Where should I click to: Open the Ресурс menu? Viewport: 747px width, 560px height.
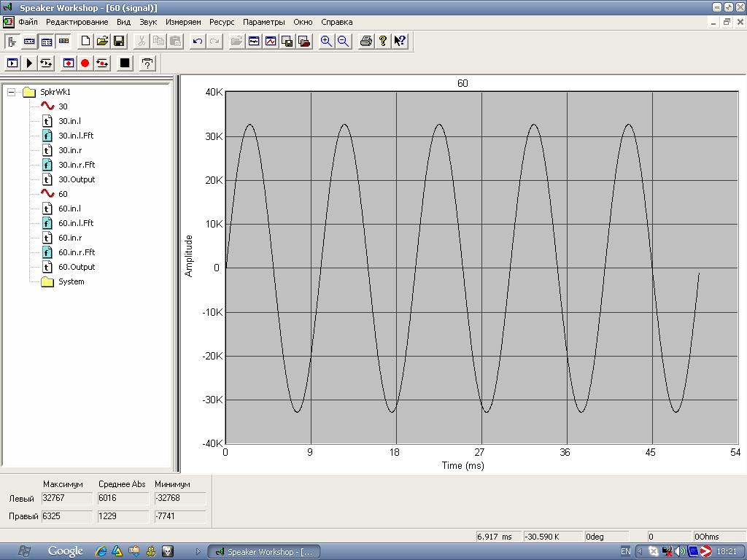(x=222, y=22)
